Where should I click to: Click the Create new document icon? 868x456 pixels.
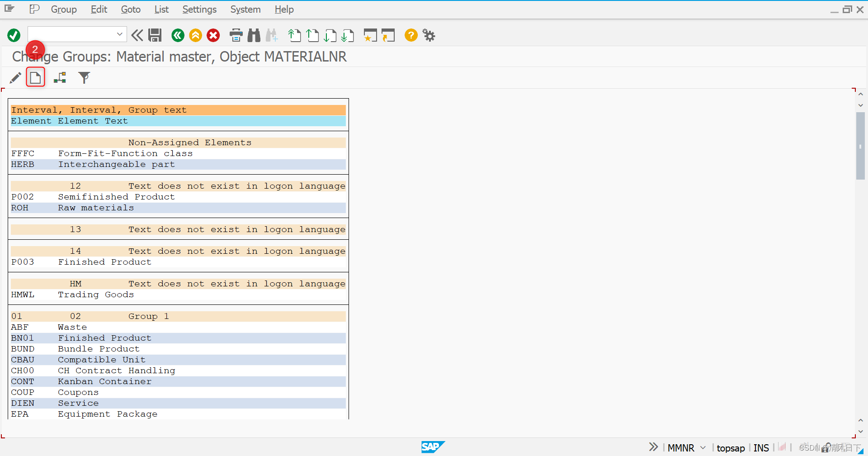pos(36,77)
